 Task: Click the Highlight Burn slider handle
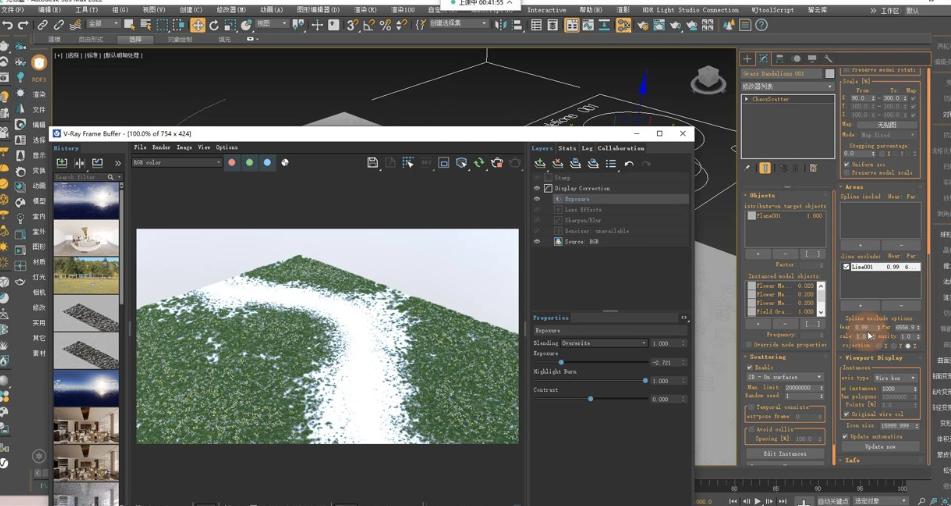point(645,381)
